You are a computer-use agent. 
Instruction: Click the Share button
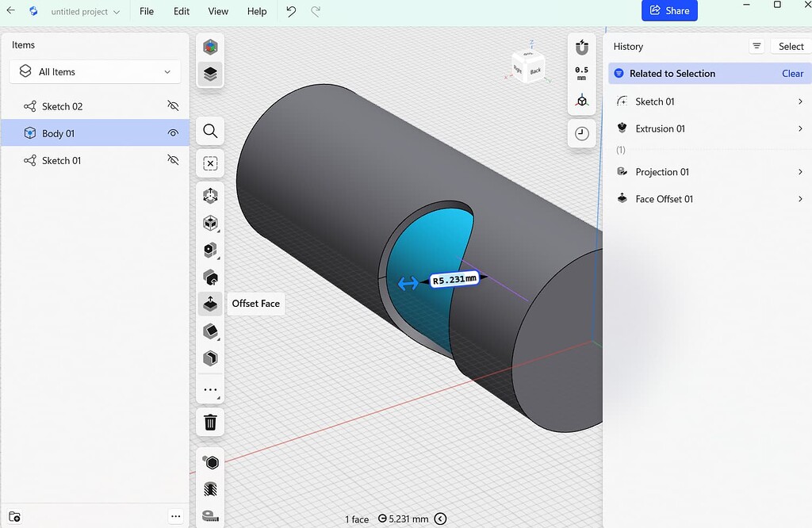pyautogui.click(x=669, y=10)
